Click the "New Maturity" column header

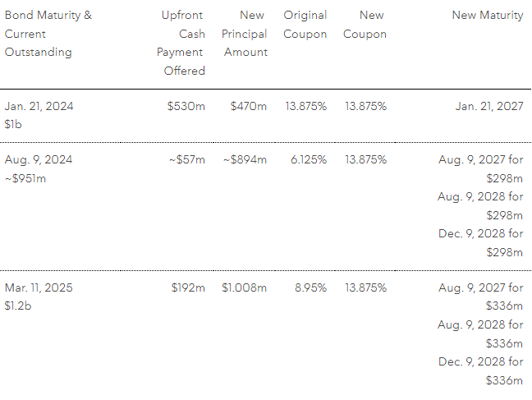pyautogui.click(x=487, y=16)
